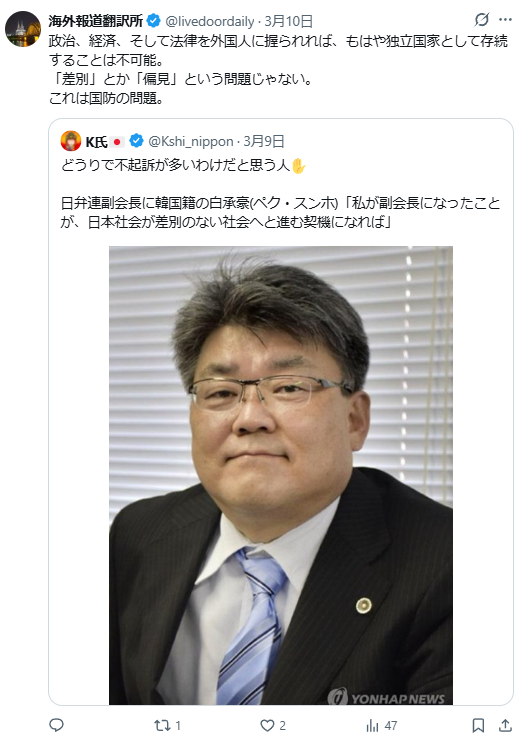Click the 3月9日 quoted post date
This screenshot has height=741, width=523.
click(264, 141)
